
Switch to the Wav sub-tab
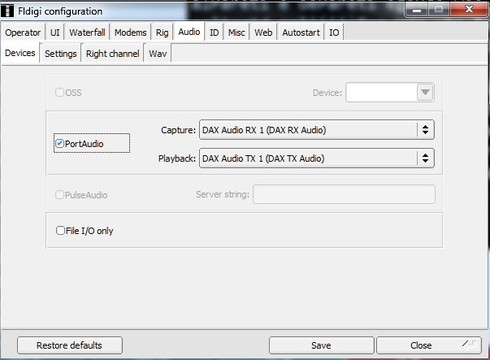pyautogui.click(x=158, y=53)
